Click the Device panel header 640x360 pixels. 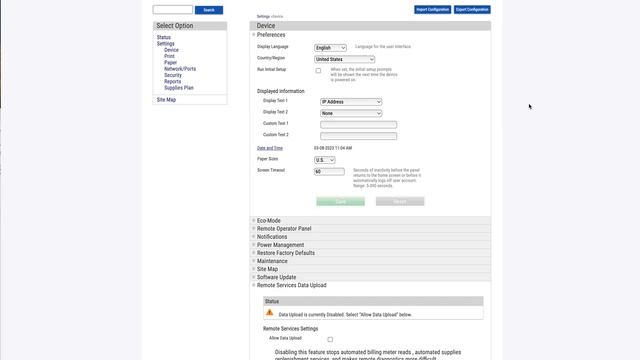click(x=370, y=26)
